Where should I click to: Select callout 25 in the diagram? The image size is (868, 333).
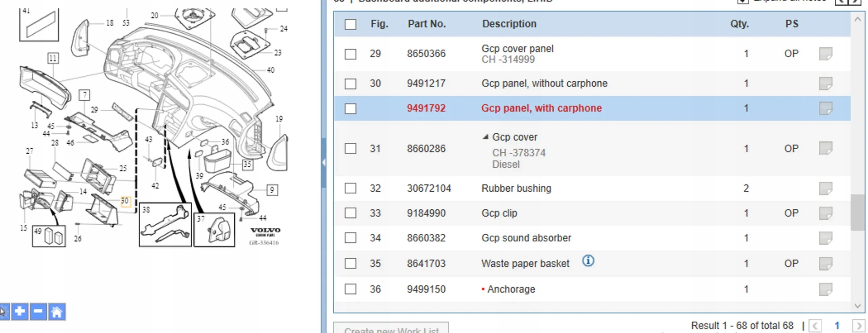123,168
